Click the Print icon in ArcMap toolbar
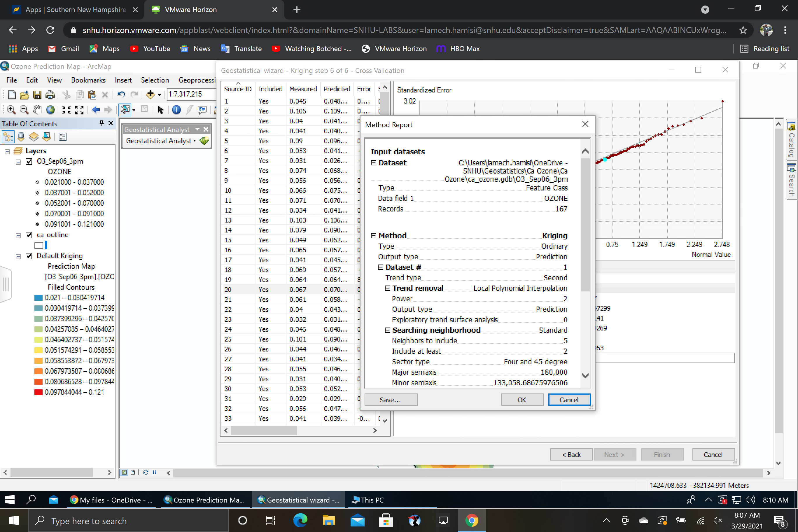The height and width of the screenshot is (532, 798). click(50, 94)
